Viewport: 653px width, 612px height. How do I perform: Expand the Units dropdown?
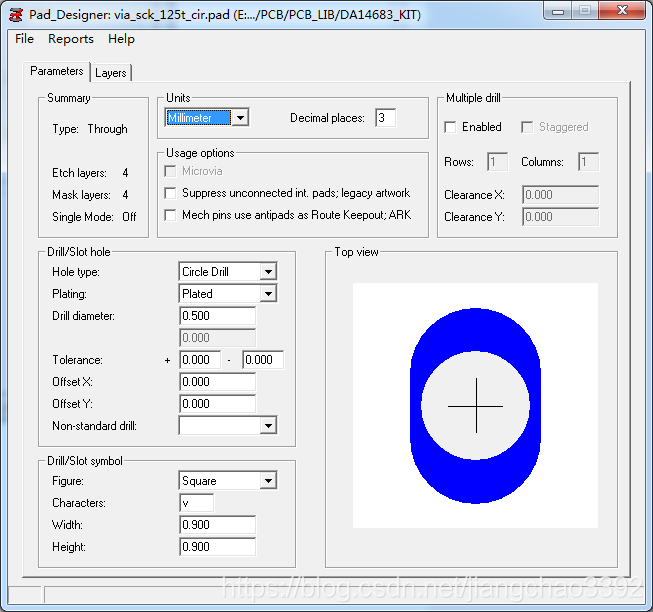pyautogui.click(x=239, y=118)
